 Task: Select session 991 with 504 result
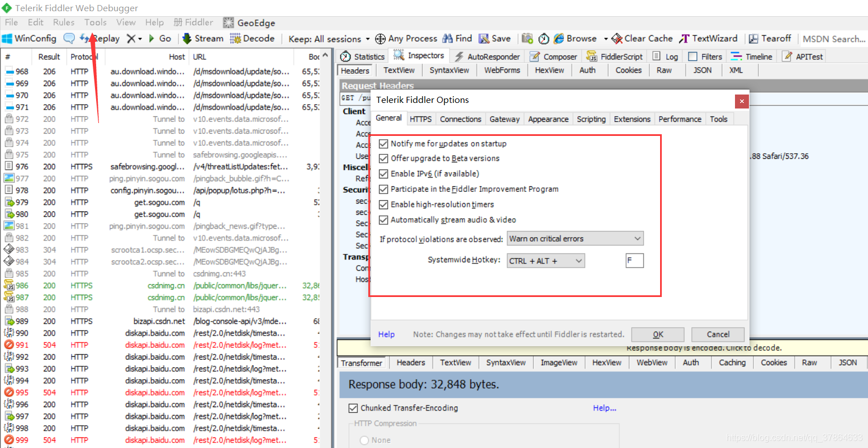point(161,345)
